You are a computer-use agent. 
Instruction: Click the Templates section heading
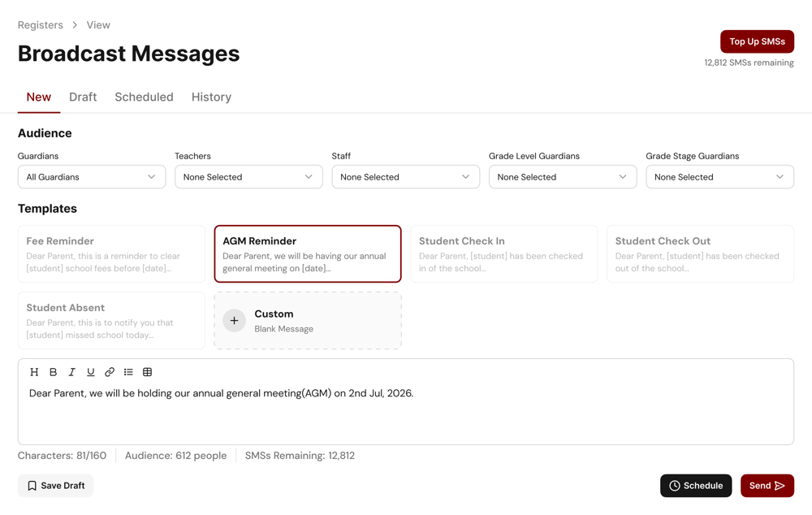[47, 208]
